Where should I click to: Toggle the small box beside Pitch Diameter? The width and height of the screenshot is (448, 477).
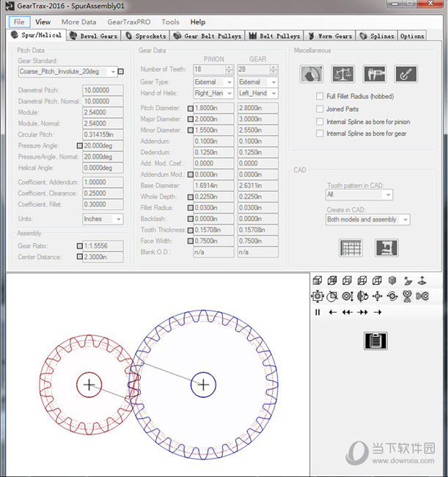tap(190, 109)
